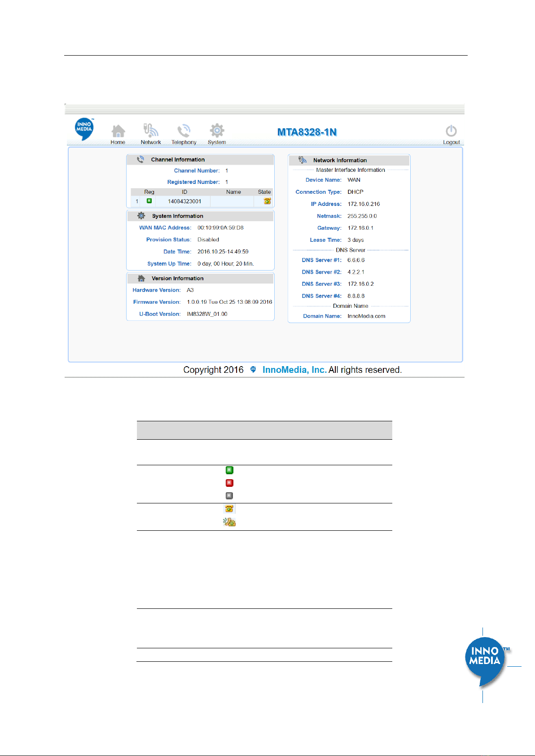This screenshot has width=535, height=756.
Task: Select the Home menu label
Action: [118, 142]
